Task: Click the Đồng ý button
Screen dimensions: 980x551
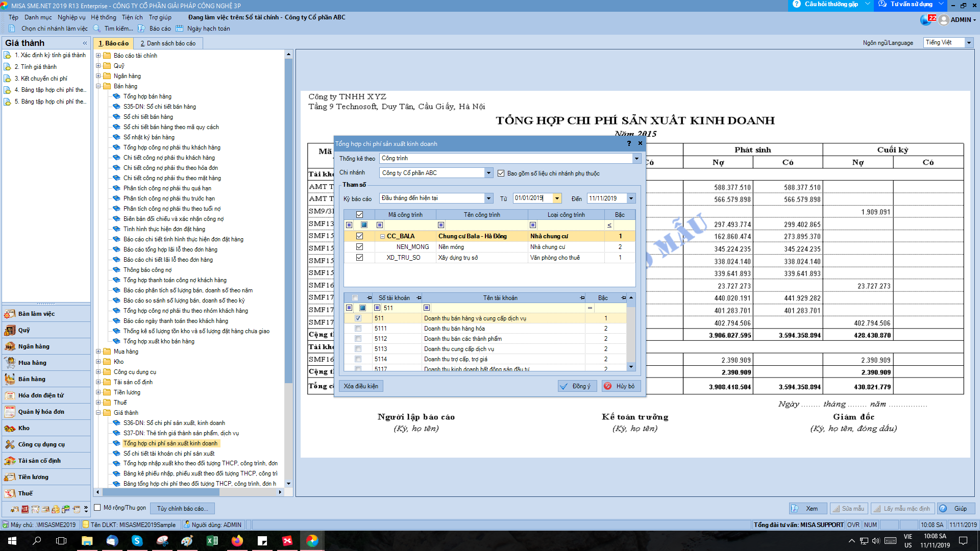Action: pos(577,386)
